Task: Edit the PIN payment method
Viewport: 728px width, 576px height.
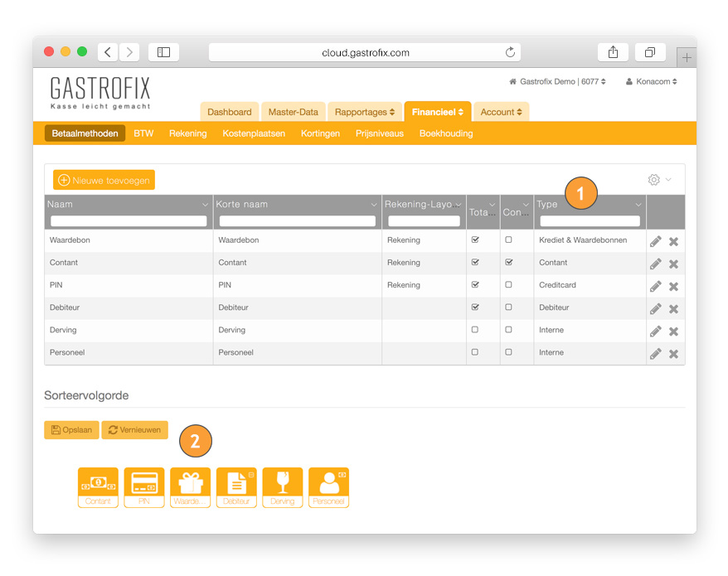Action: [x=655, y=286]
